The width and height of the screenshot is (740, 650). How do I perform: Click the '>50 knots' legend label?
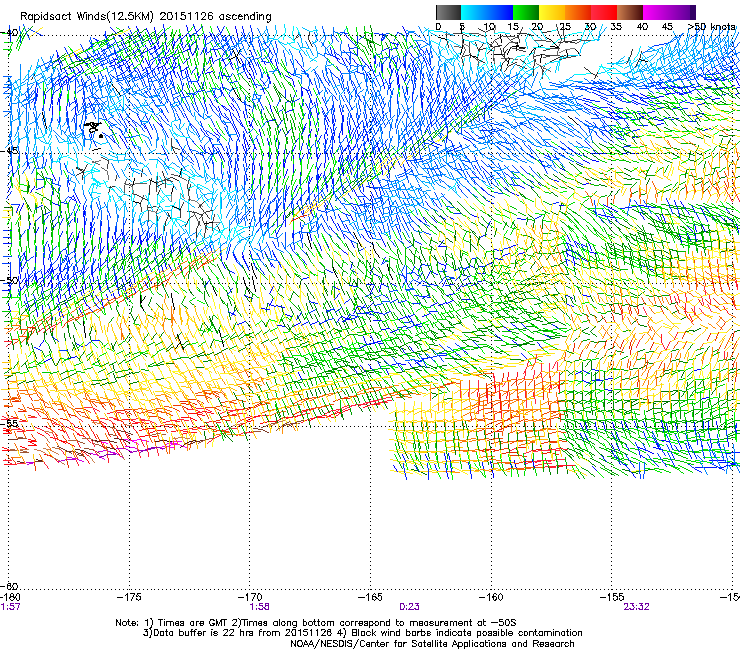click(711, 27)
